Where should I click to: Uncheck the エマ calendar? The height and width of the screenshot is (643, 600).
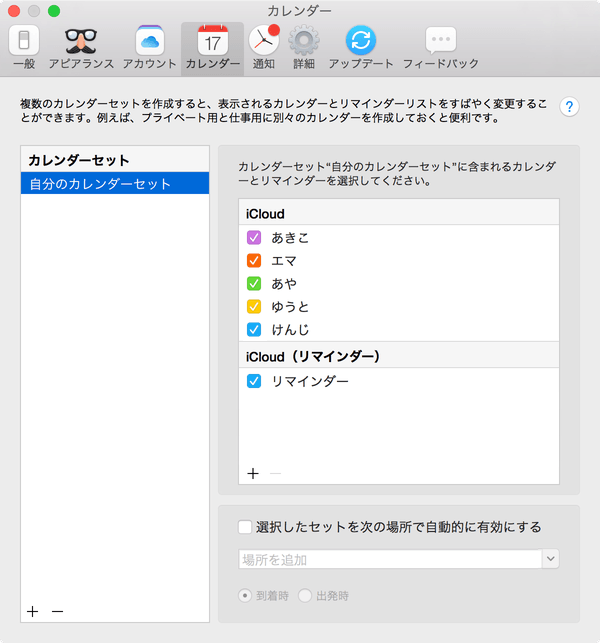coord(254,260)
